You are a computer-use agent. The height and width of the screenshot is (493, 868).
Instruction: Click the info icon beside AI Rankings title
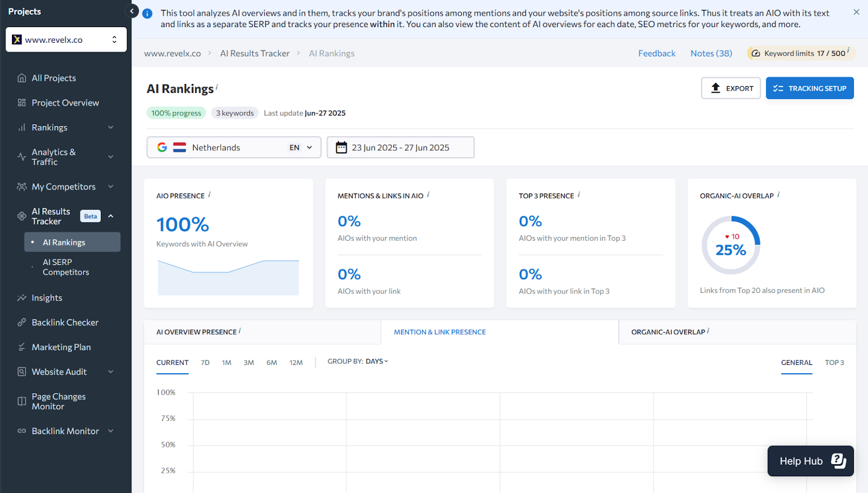[217, 86]
